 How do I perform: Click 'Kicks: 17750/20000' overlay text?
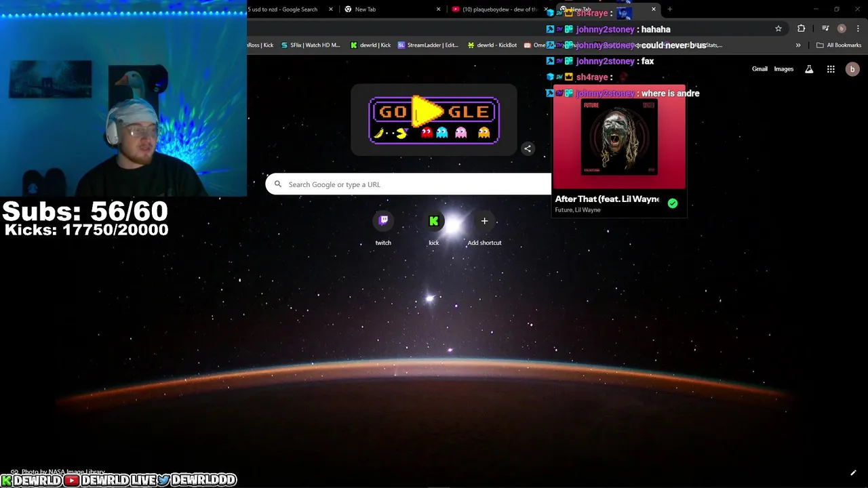point(86,230)
